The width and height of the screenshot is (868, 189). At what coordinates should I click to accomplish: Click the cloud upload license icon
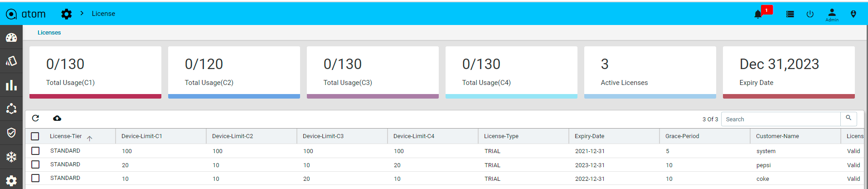(x=57, y=118)
